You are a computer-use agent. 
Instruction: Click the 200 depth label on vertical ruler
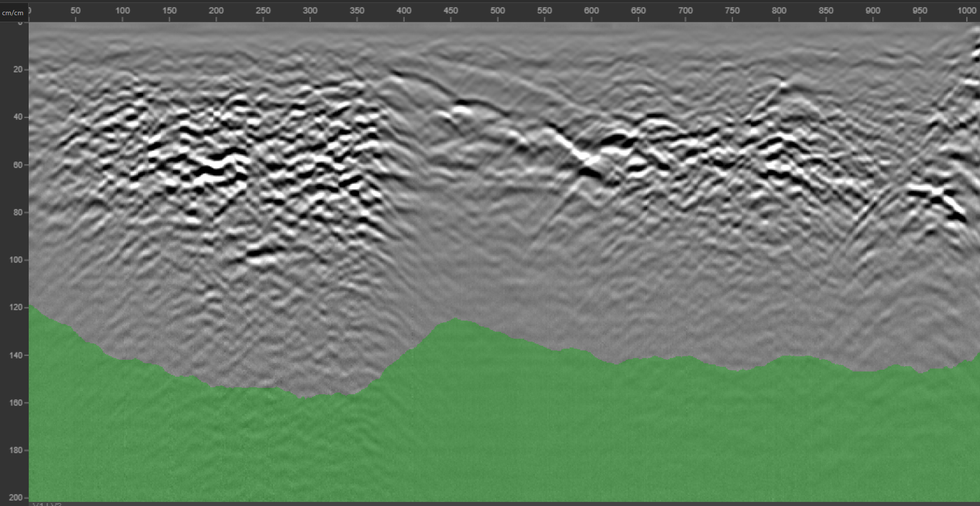tap(16, 497)
